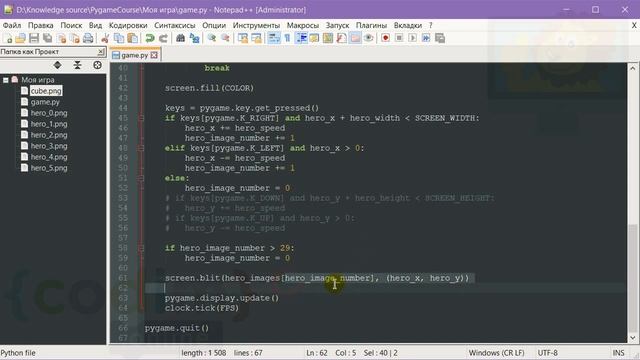Click the editor scrollbar up arrow

pyautogui.click(x=633, y=68)
